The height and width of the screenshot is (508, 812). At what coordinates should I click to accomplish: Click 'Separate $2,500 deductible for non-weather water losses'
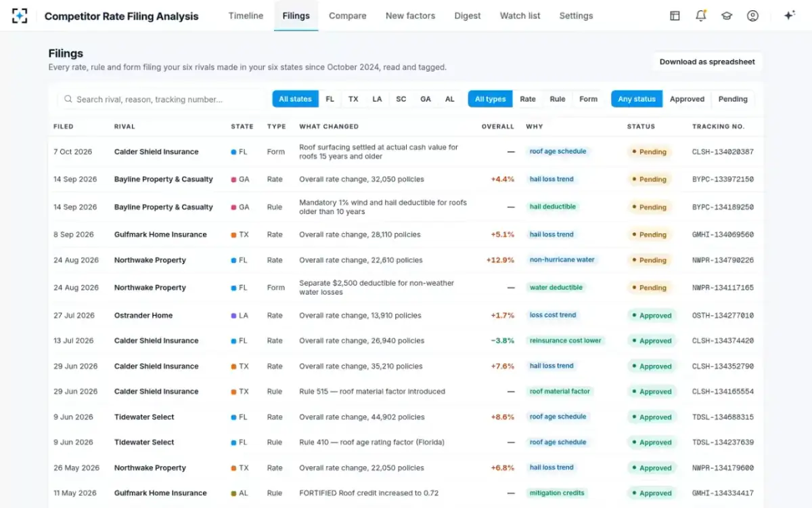(x=377, y=288)
